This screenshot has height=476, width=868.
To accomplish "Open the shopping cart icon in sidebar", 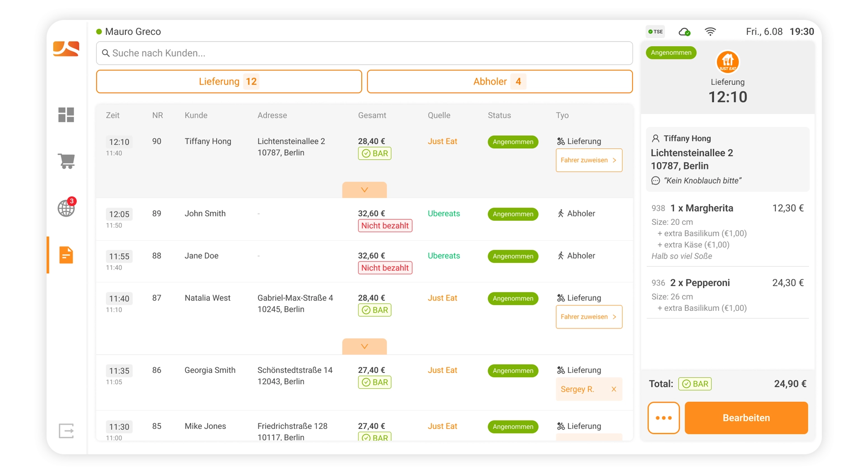I will (x=66, y=161).
